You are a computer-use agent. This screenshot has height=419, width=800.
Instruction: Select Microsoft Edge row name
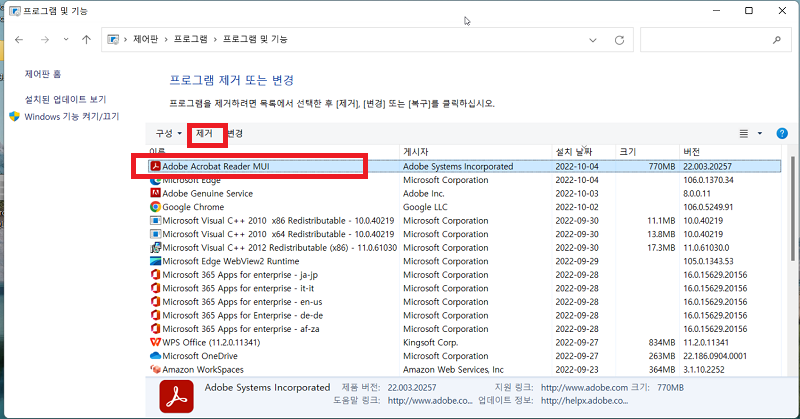tap(191, 180)
